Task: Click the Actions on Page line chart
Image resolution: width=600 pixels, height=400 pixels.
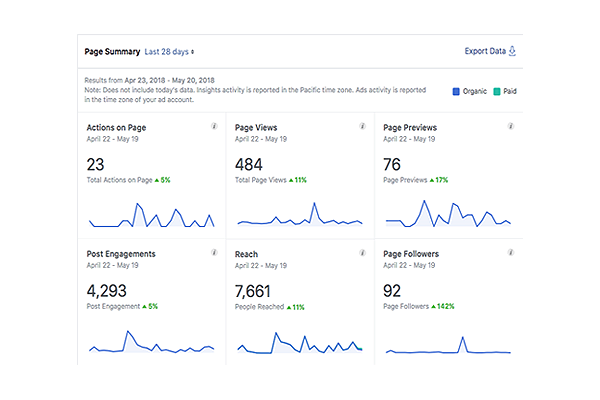Action: 151,216
